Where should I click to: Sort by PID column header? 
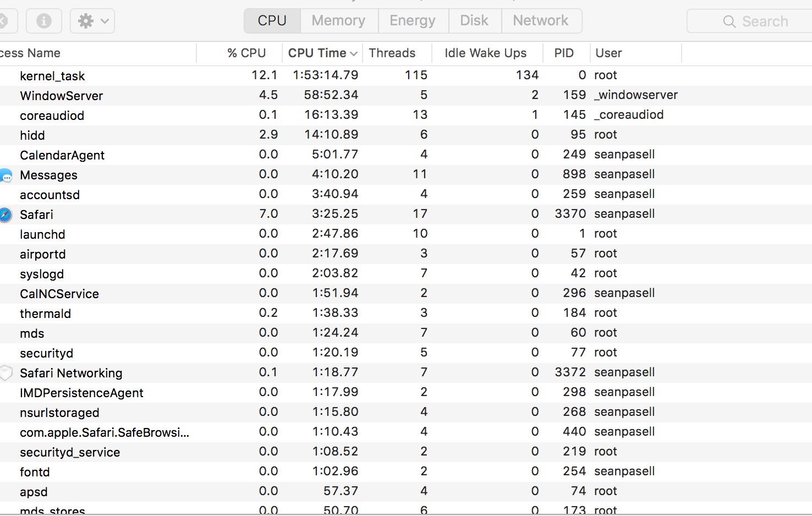564,53
